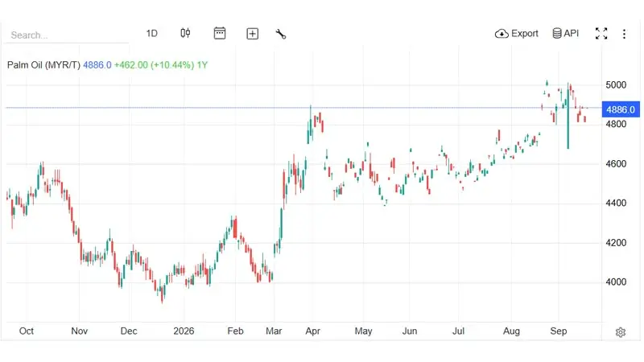Viewport: 644px width, 362px height.
Task: Export the chart data
Action: click(517, 34)
